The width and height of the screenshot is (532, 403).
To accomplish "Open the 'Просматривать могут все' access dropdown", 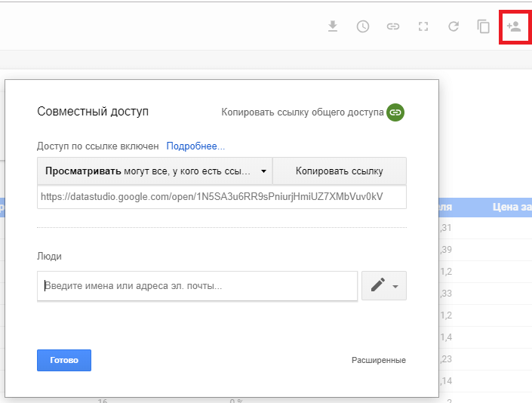I will pos(155,171).
